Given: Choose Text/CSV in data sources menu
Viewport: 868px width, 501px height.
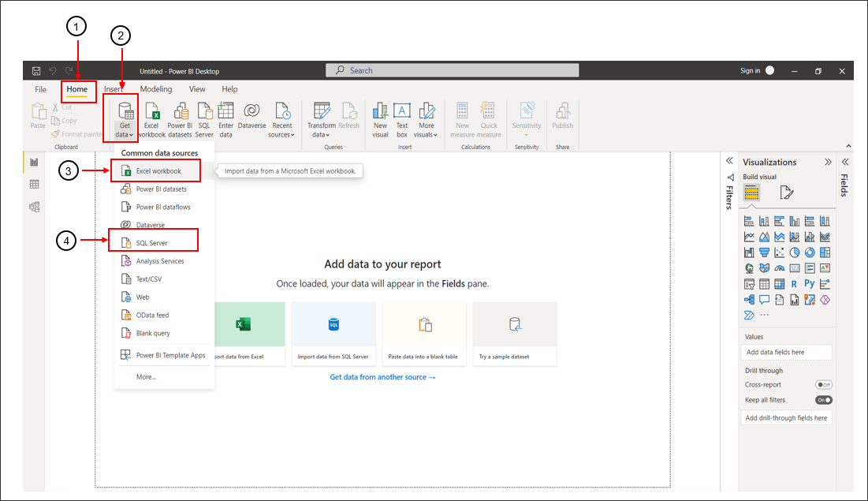Looking at the screenshot, I should tap(165, 279).
